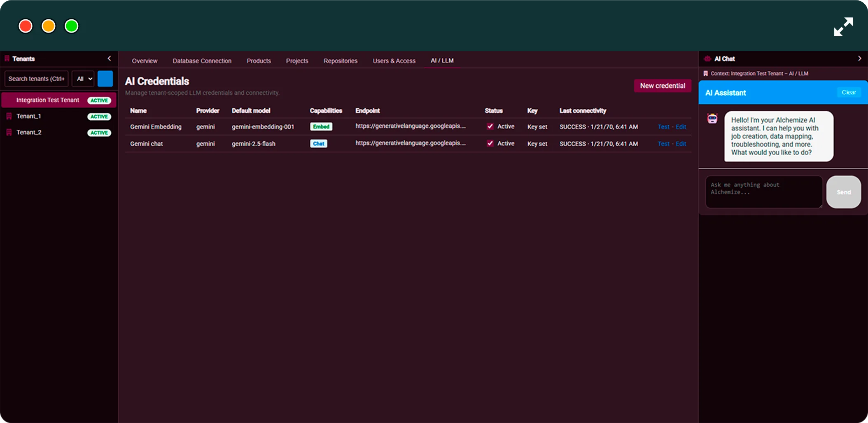Open the Products tab
Screen dimensions: 868x423
pyautogui.click(x=259, y=61)
